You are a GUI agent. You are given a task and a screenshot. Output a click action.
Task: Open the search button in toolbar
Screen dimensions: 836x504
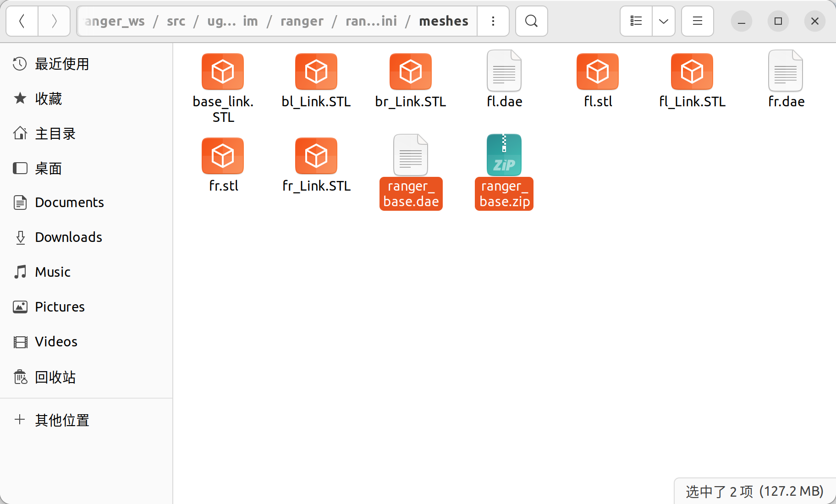coord(531,21)
